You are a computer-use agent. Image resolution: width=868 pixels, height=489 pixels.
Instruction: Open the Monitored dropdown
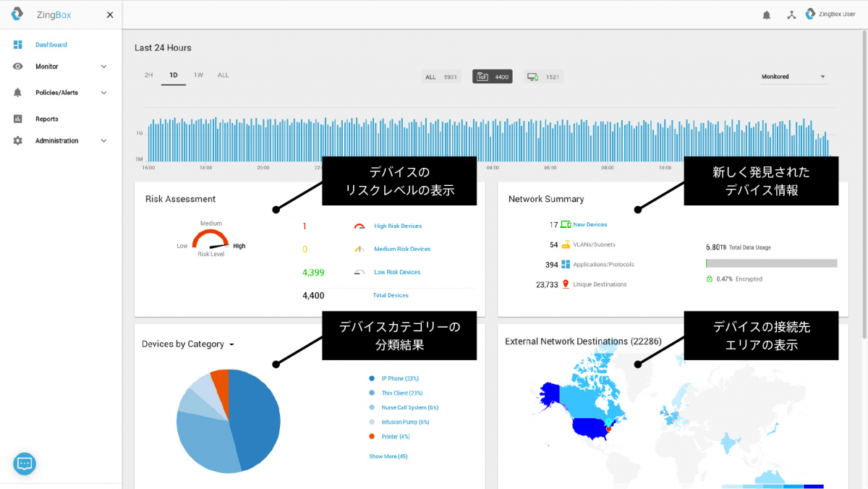coord(793,77)
